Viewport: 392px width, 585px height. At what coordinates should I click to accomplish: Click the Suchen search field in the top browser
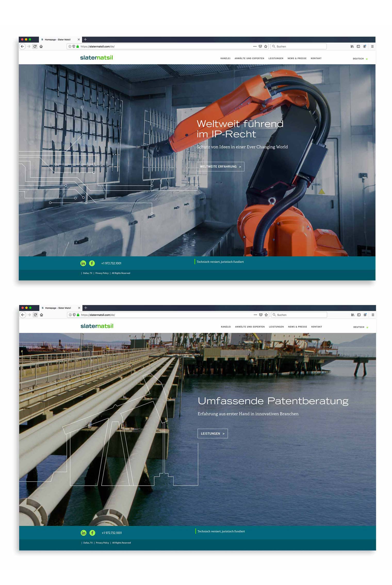(x=298, y=46)
